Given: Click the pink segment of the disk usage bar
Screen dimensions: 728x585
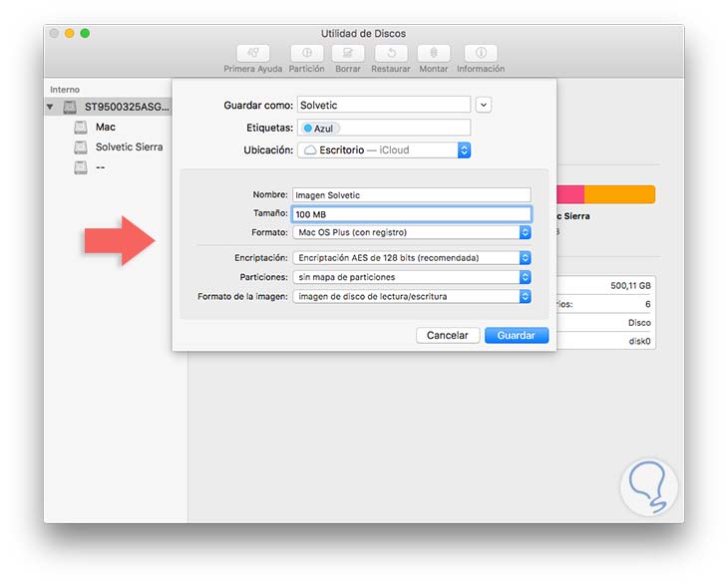Looking at the screenshot, I should pos(570,194).
